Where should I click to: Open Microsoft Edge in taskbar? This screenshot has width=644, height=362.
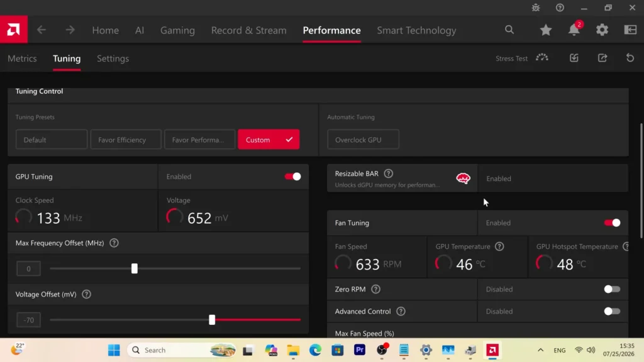[x=316, y=350]
